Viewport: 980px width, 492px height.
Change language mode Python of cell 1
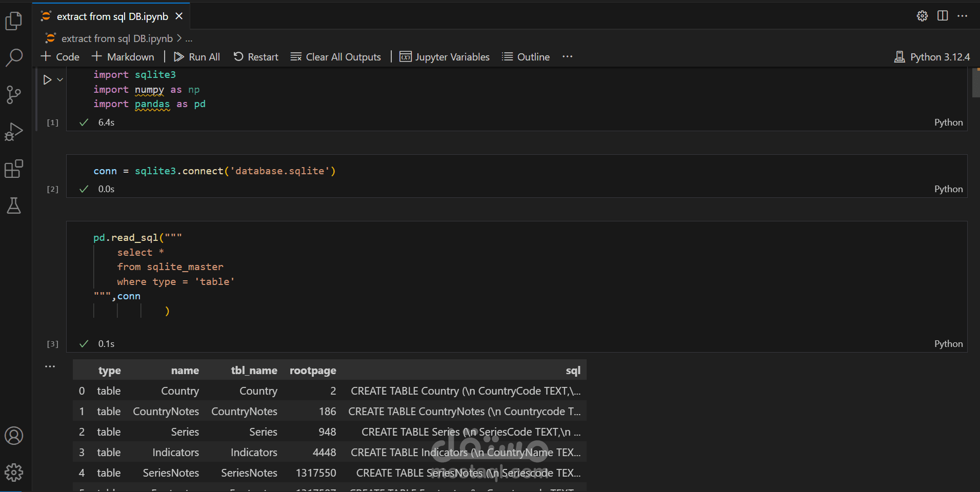948,122
